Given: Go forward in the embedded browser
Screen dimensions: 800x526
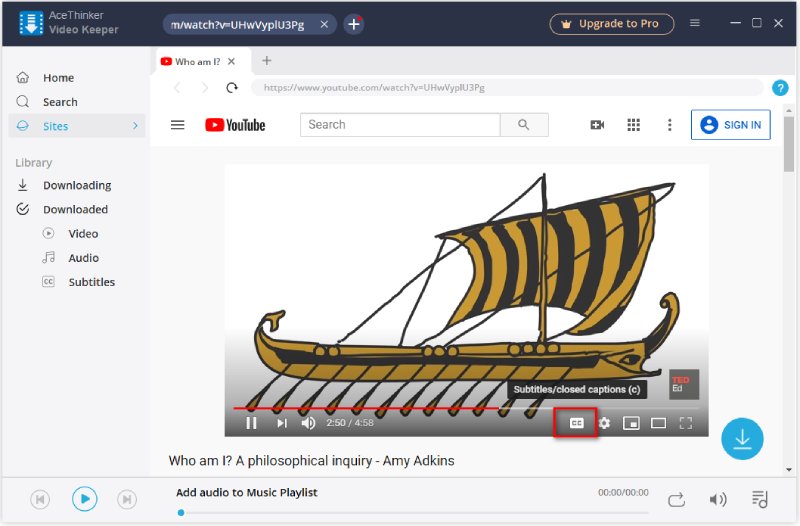Looking at the screenshot, I should [x=205, y=88].
